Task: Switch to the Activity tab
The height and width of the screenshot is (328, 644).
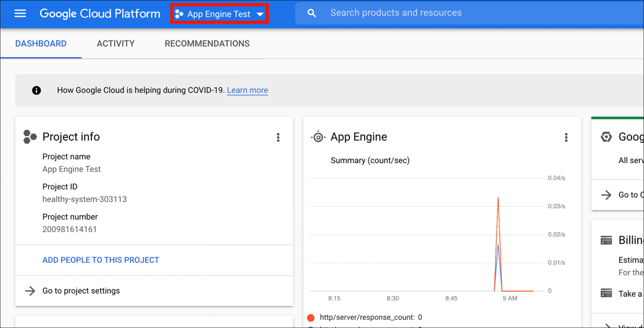Action: pos(115,44)
